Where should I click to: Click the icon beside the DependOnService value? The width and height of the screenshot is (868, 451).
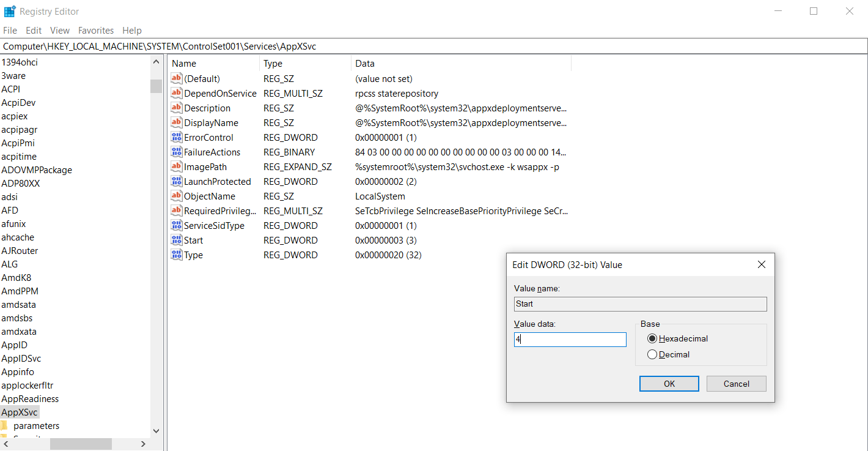pos(177,94)
